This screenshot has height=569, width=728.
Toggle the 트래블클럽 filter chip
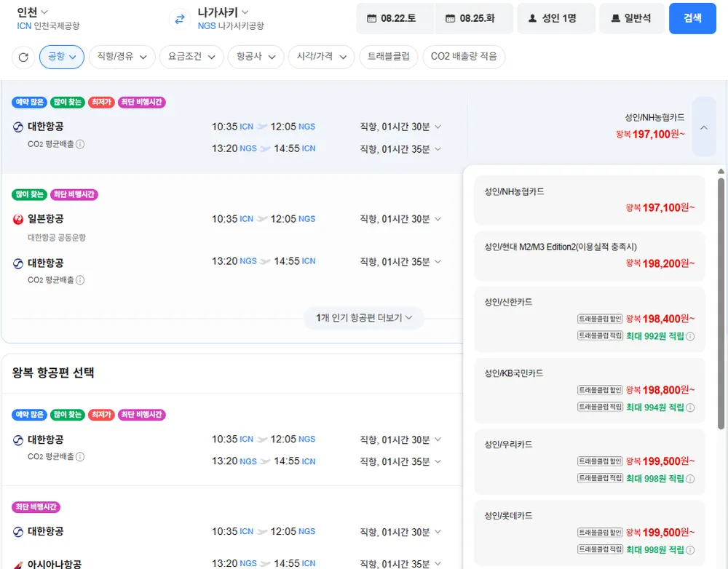click(389, 57)
